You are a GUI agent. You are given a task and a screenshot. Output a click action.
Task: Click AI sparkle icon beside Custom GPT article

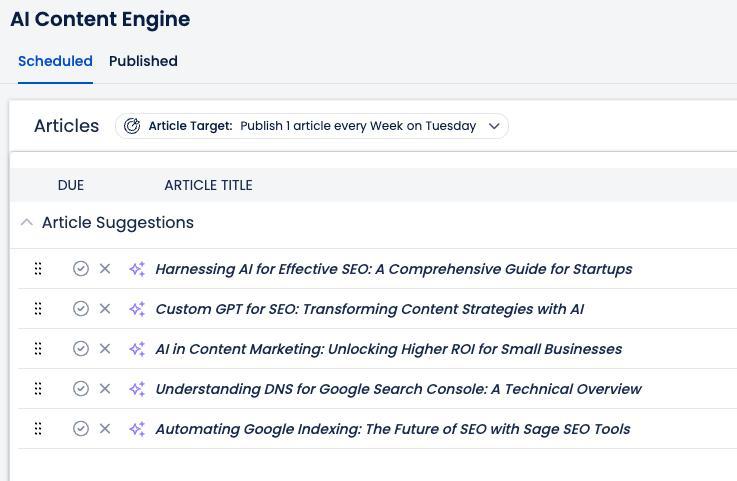click(x=137, y=309)
